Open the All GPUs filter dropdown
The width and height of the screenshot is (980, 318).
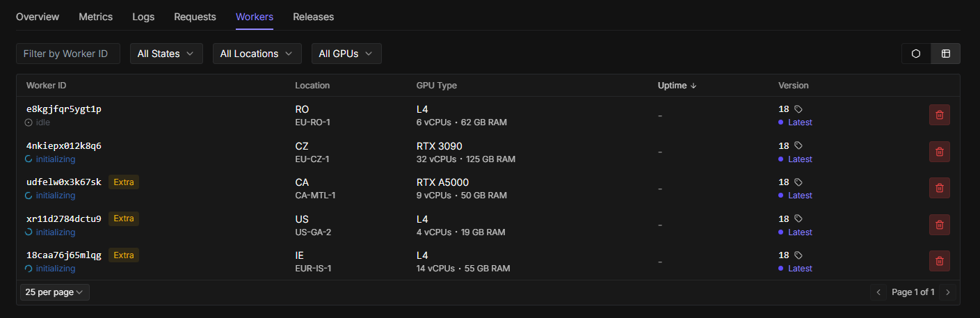point(346,54)
